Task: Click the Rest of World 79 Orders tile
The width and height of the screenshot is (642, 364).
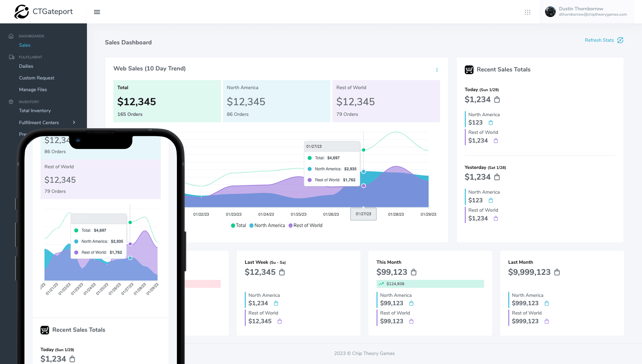Action: [386, 101]
